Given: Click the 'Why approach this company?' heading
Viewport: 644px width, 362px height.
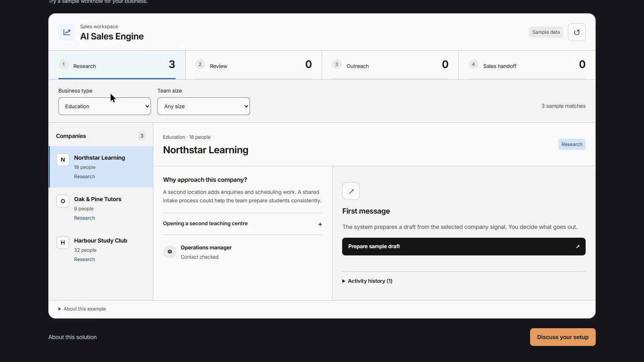Looking at the screenshot, I should pyautogui.click(x=205, y=180).
